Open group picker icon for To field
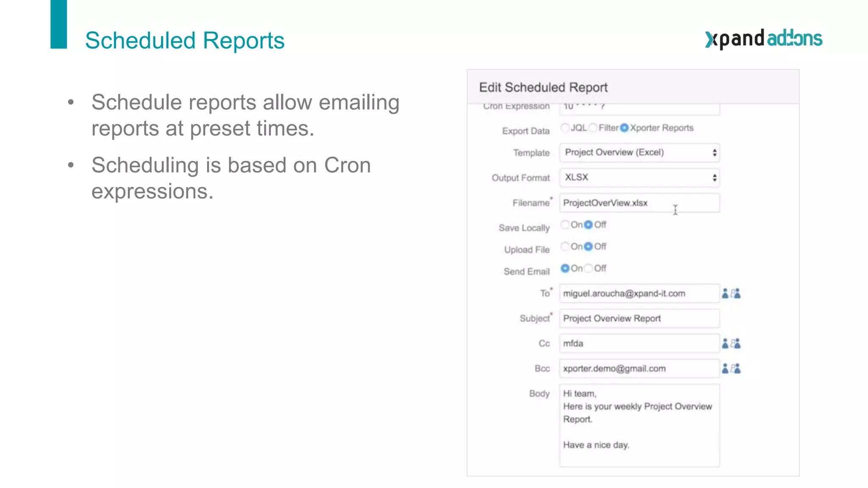Screen dimensions: 868x488 (x=736, y=294)
